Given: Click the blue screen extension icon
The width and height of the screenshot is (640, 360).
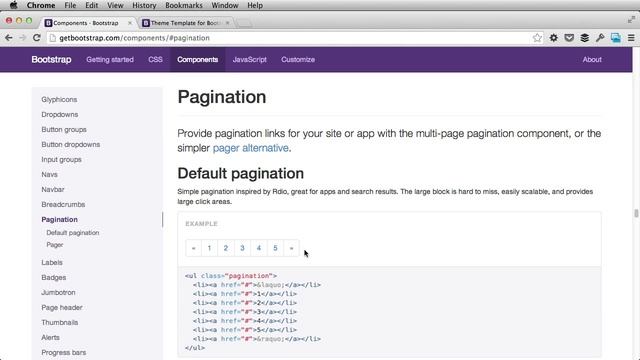Looking at the screenshot, I should click(616, 38).
